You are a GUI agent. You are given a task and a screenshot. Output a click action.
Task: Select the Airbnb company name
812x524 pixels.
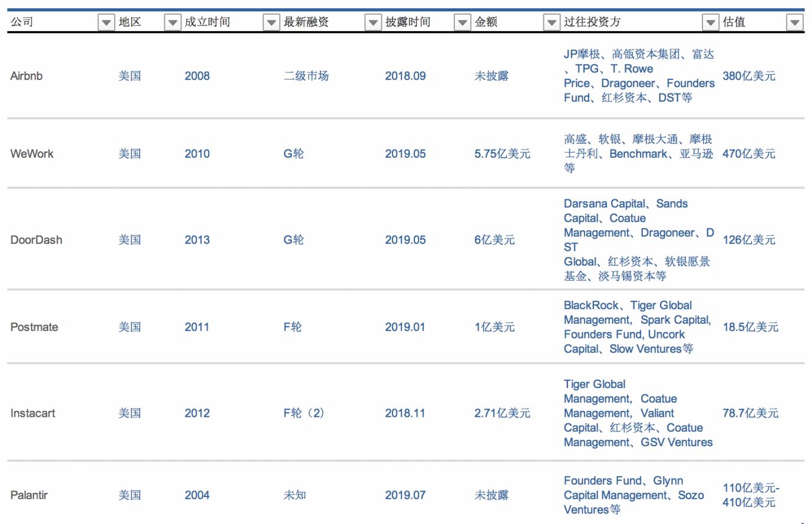pos(26,76)
